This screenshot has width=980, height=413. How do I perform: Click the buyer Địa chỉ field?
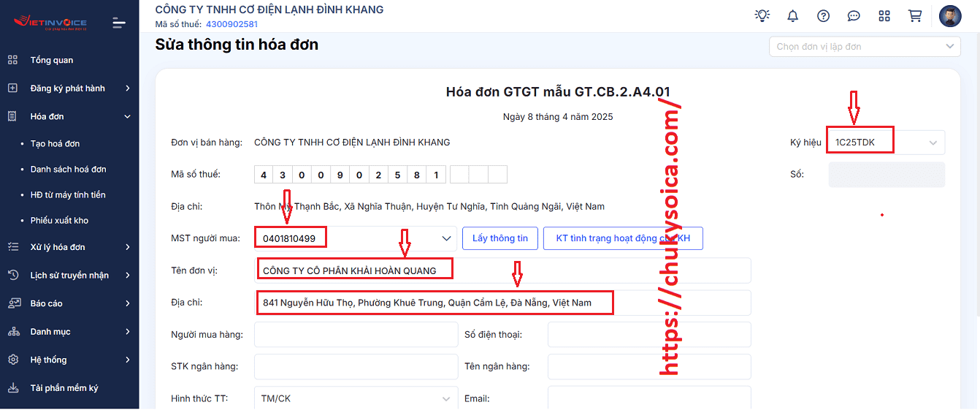(x=502, y=303)
